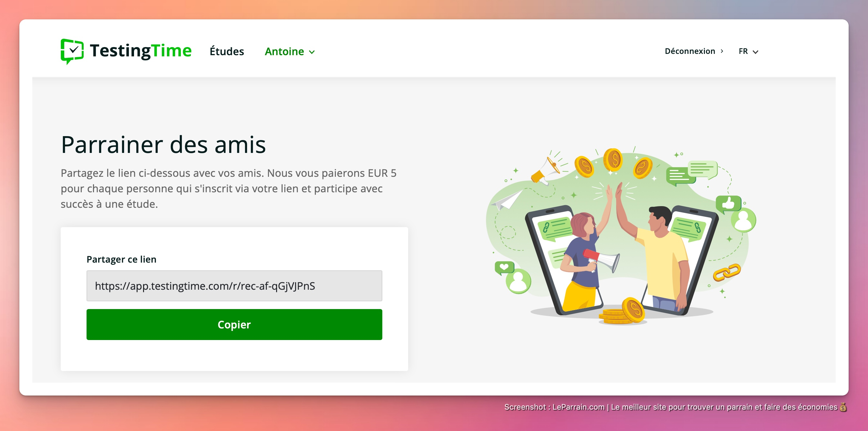This screenshot has width=868, height=431.
Task: Click the TestingTime checkmark logo icon
Action: click(72, 51)
